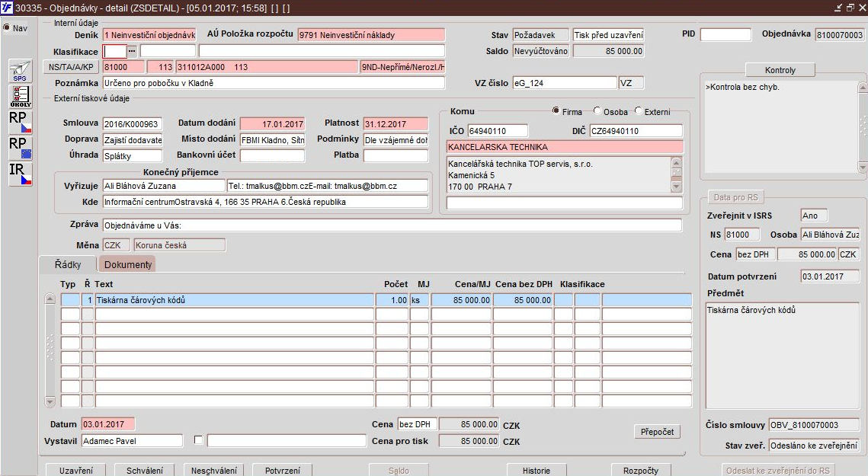The image size is (868, 476).
Task: Click the Zpráva message field
Action: (392, 225)
